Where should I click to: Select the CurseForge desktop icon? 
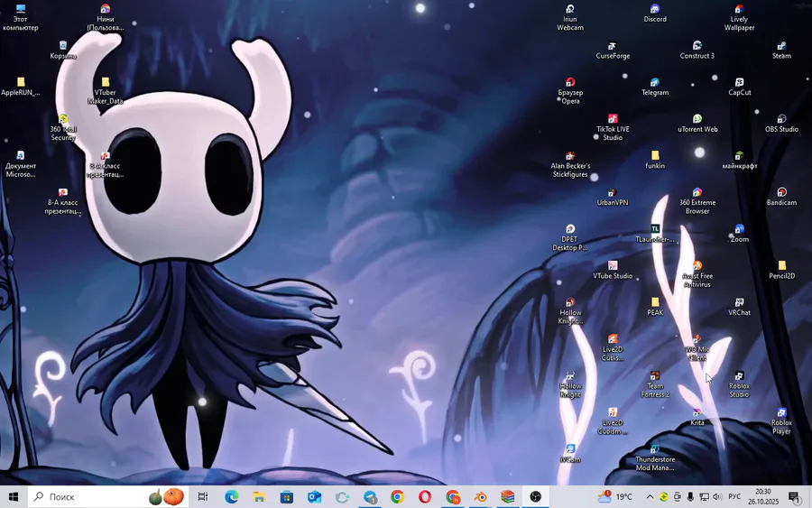pos(613,51)
